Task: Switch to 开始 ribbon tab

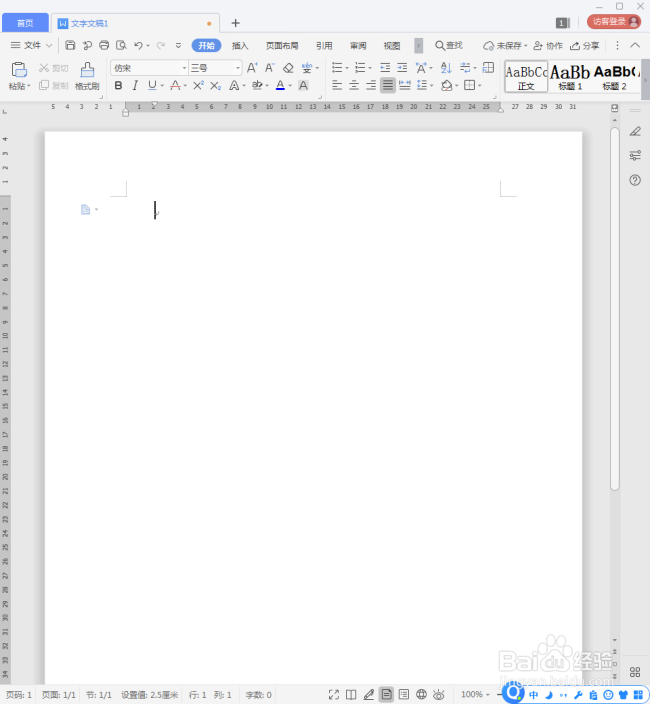Action: click(x=206, y=45)
